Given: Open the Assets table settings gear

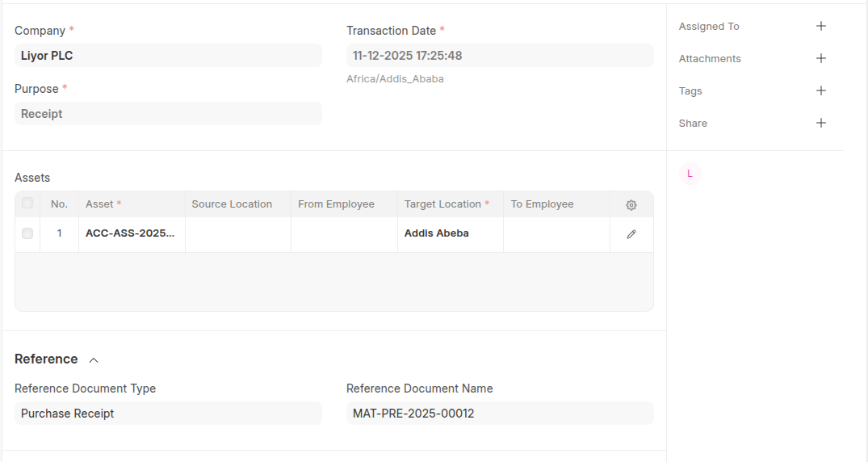Looking at the screenshot, I should pos(631,205).
